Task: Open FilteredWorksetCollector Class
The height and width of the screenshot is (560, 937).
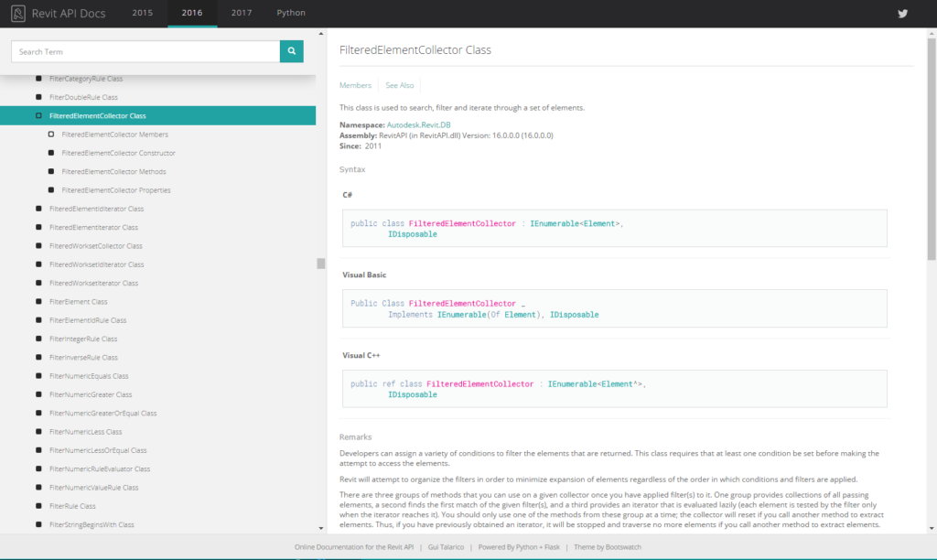Action: (x=95, y=245)
